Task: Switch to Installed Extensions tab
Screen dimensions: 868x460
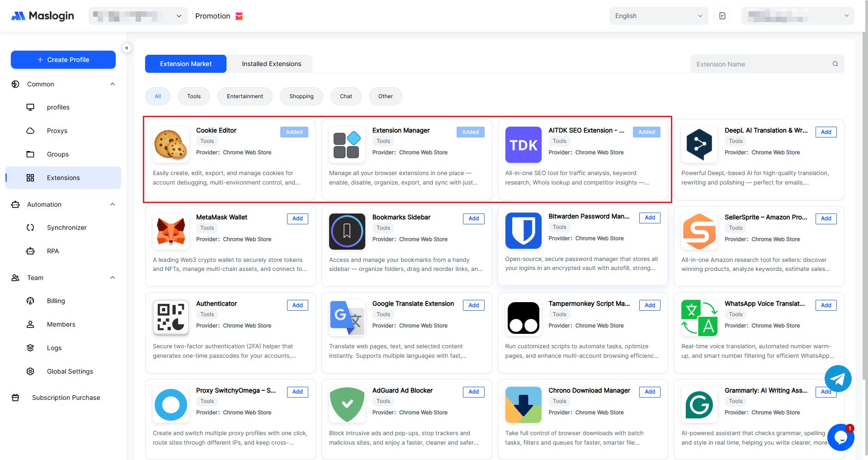Action: click(x=271, y=64)
